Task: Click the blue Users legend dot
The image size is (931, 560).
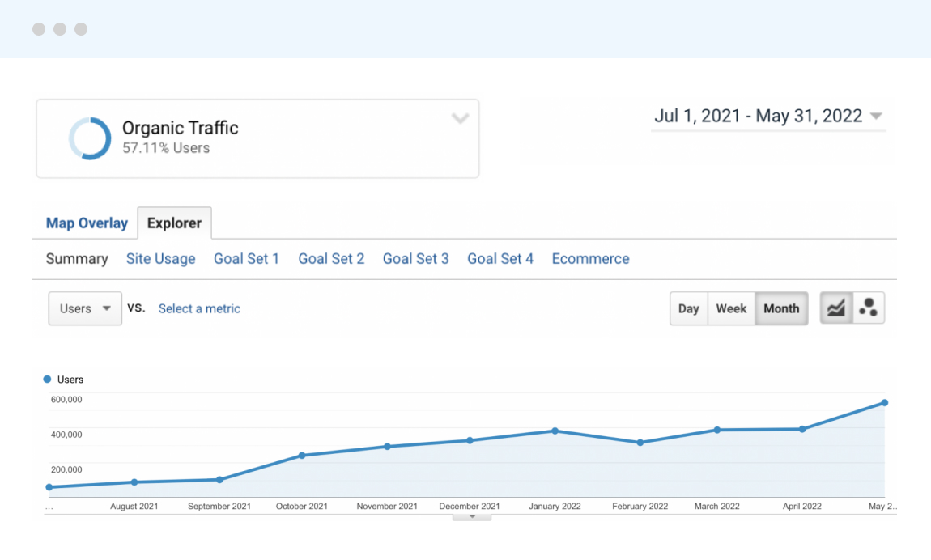Action: point(47,380)
